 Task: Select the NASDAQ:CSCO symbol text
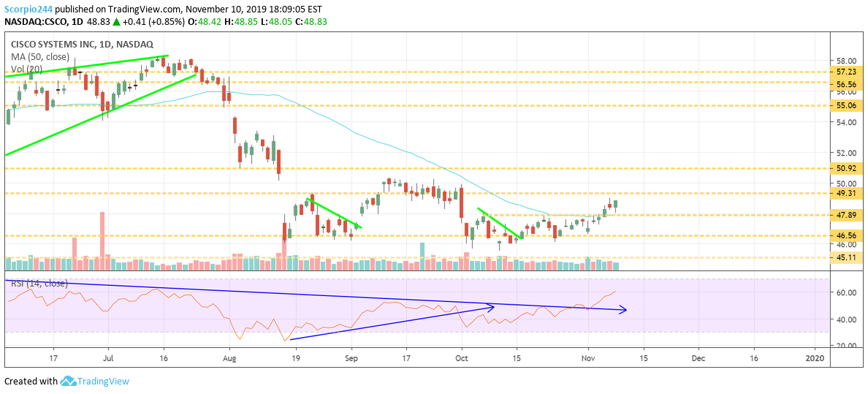tap(35, 22)
